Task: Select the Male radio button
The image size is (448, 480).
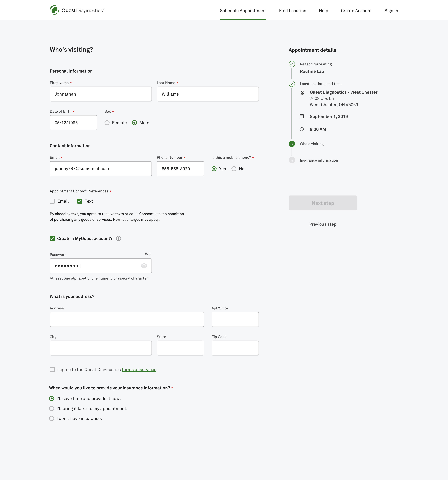Action: (134, 123)
